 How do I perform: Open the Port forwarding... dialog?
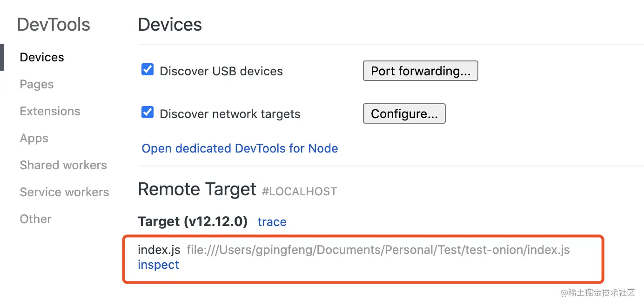pyautogui.click(x=421, y=71)
